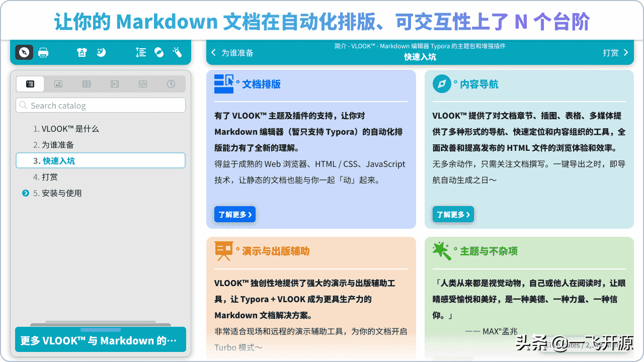Click the 内容导航 card heading
Viewport: 644px width, 362px height.
click(x=479, y=84)
